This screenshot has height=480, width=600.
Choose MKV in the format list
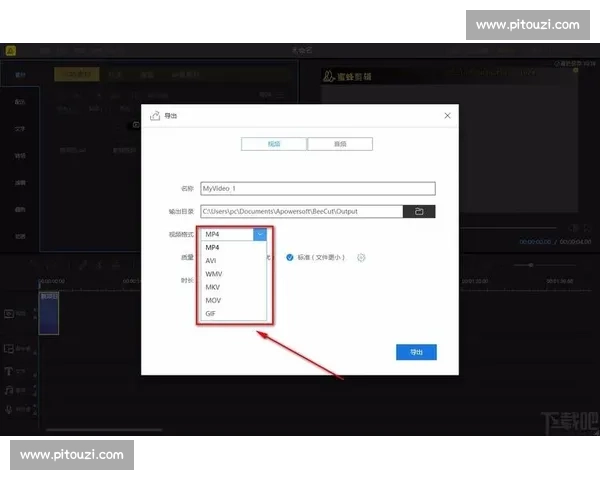[233, 287]
